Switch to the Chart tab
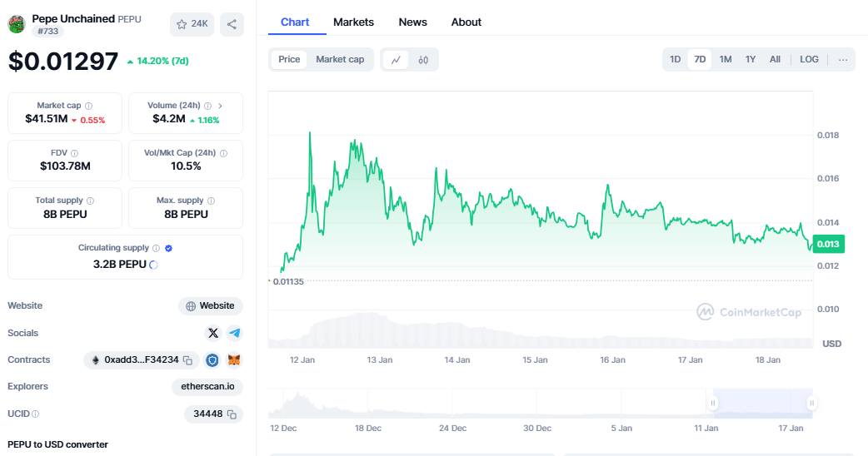The height and width of the screenshot is (456, 868). (295, 22)
